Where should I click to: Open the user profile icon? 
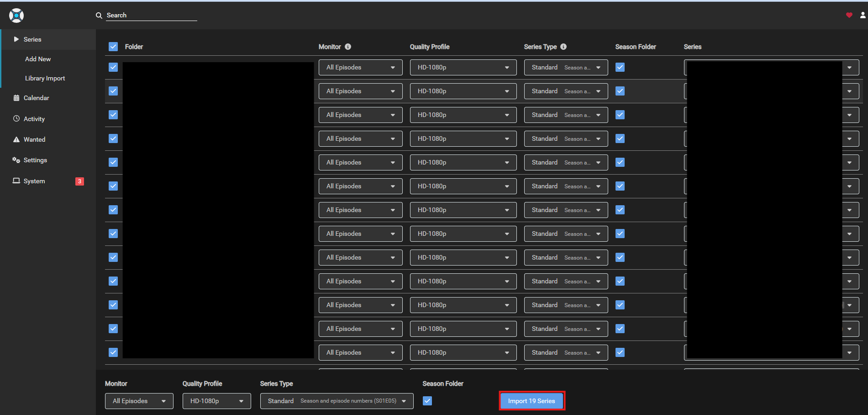(x=863, y=15)
